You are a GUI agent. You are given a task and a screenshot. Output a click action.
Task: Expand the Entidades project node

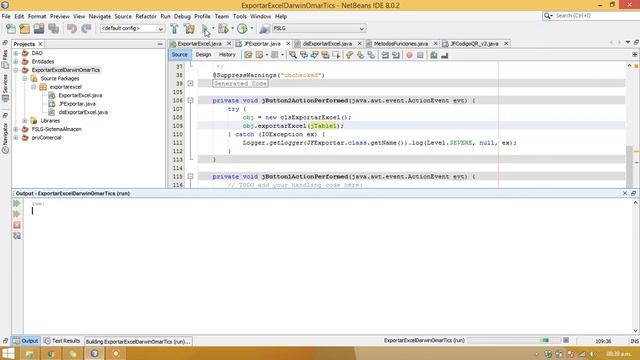click(x=16, y=62)
